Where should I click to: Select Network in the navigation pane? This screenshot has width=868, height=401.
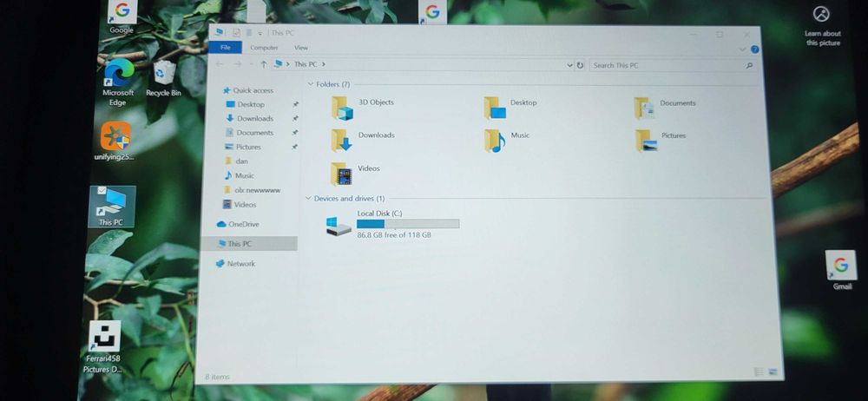click(x=235, y=264)
